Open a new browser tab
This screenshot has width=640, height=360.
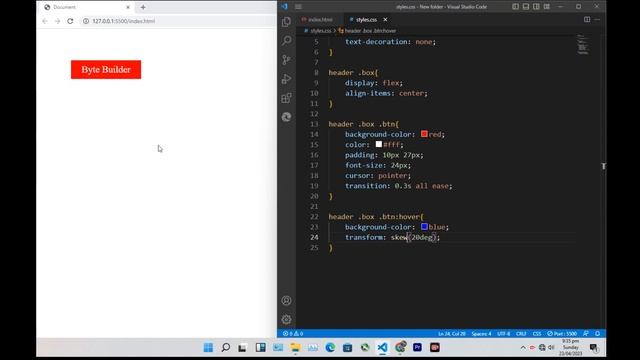[143, 7]
